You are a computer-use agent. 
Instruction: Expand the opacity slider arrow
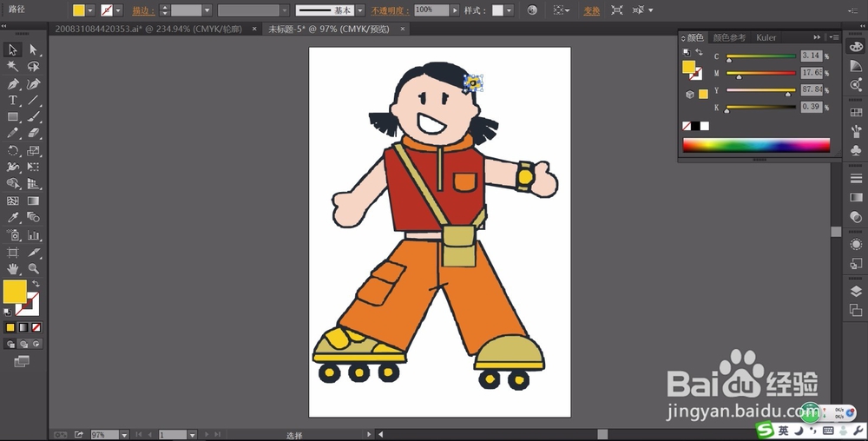[455, 10]
